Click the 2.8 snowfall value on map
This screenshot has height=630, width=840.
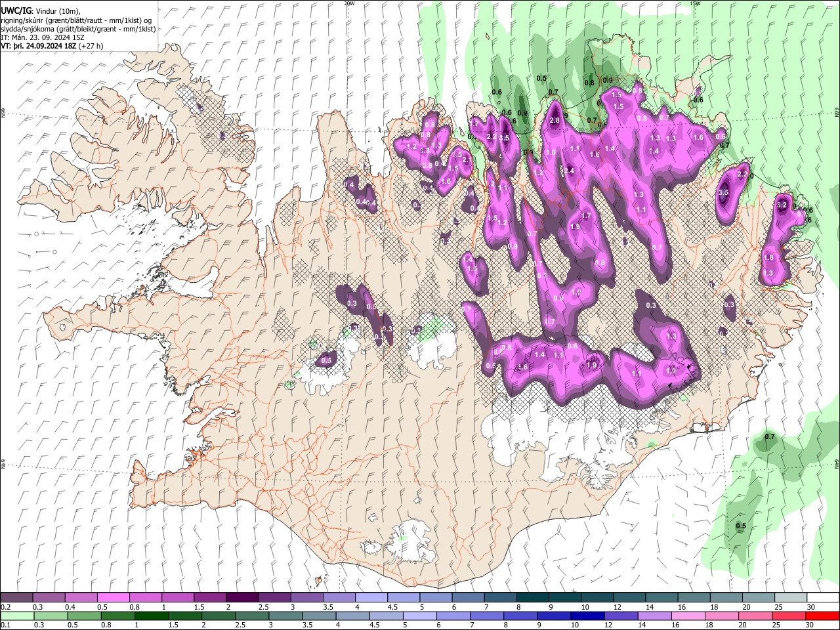pos(555,121)
